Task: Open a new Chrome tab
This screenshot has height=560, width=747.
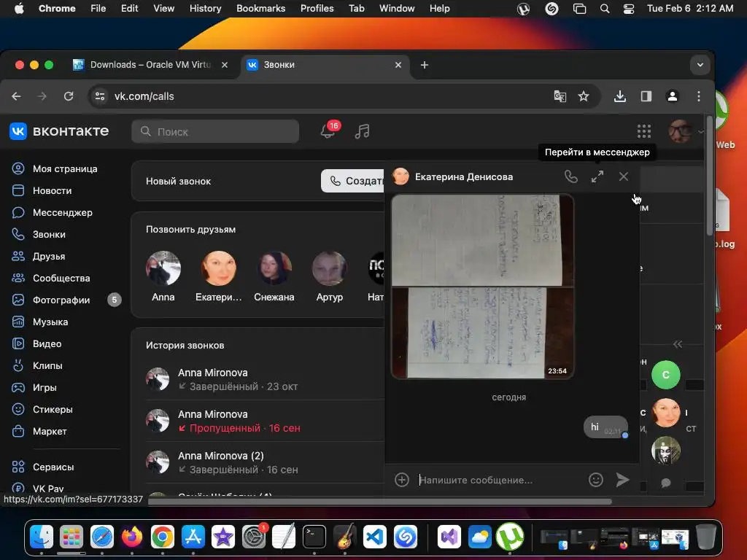Action: pos(424,65)
